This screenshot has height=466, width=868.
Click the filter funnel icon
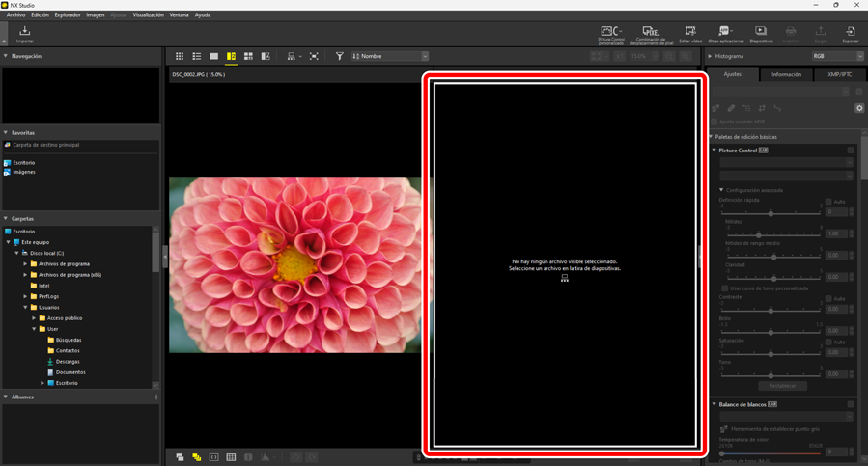(339, 57)
